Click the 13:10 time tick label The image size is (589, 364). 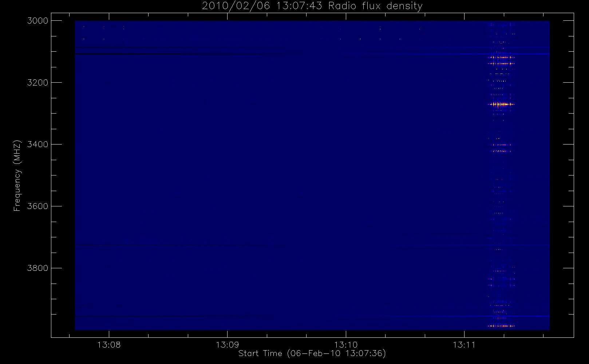[346, 345]
